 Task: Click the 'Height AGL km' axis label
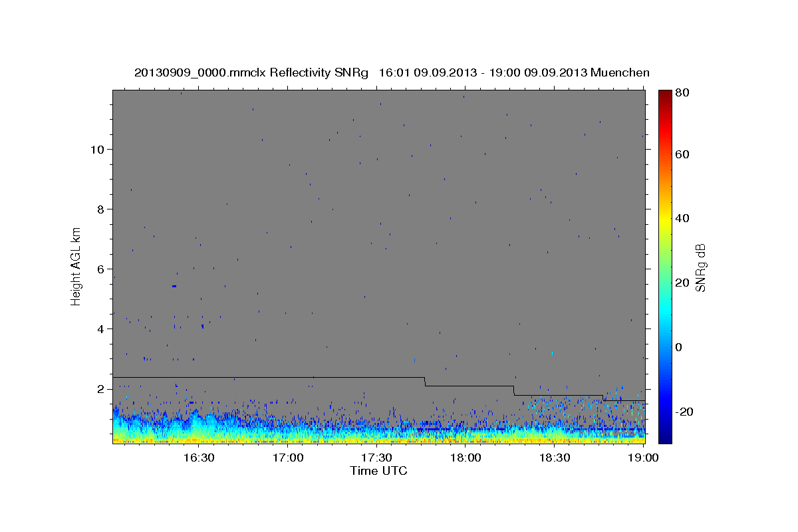tap(76, 265)
